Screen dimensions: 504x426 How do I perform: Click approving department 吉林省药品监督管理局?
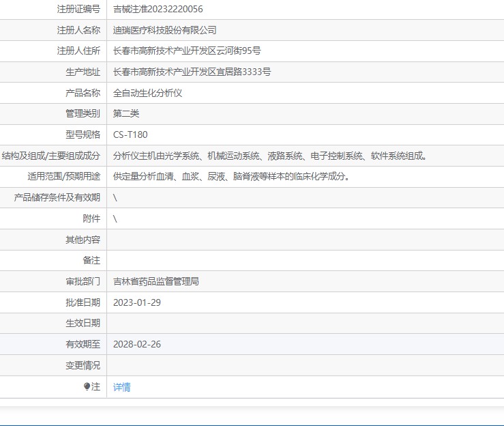pyautogui.click(x=156, y=281)
